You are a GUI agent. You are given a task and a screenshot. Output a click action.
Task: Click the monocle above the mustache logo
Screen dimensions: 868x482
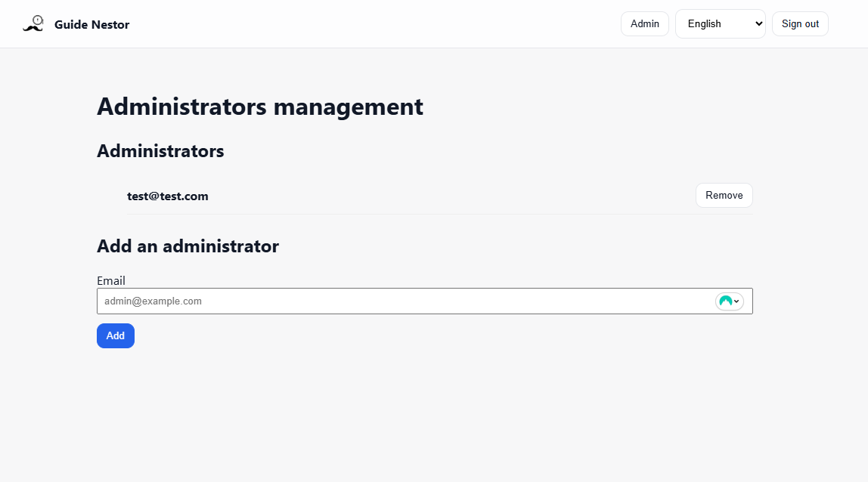click(x=38, y=20)
